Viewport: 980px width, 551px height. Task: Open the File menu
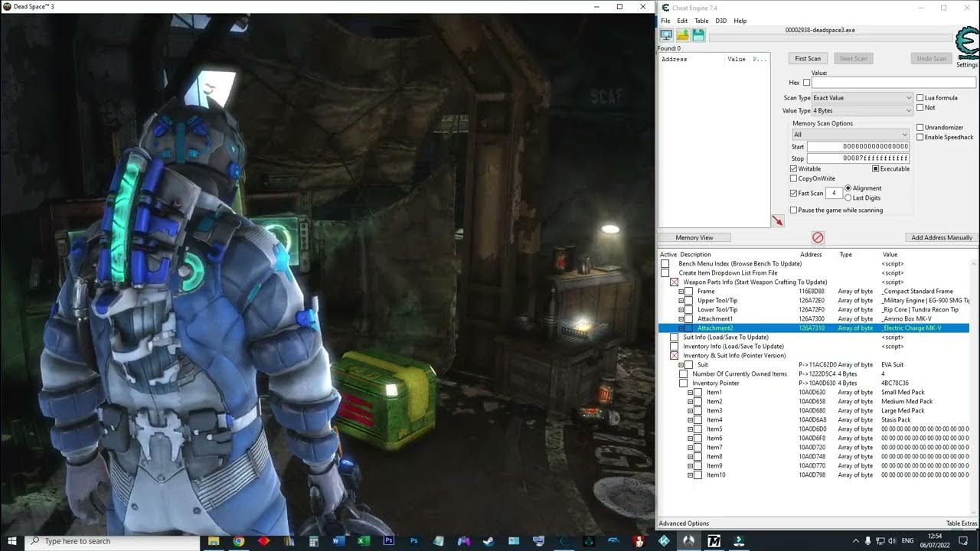665,21
